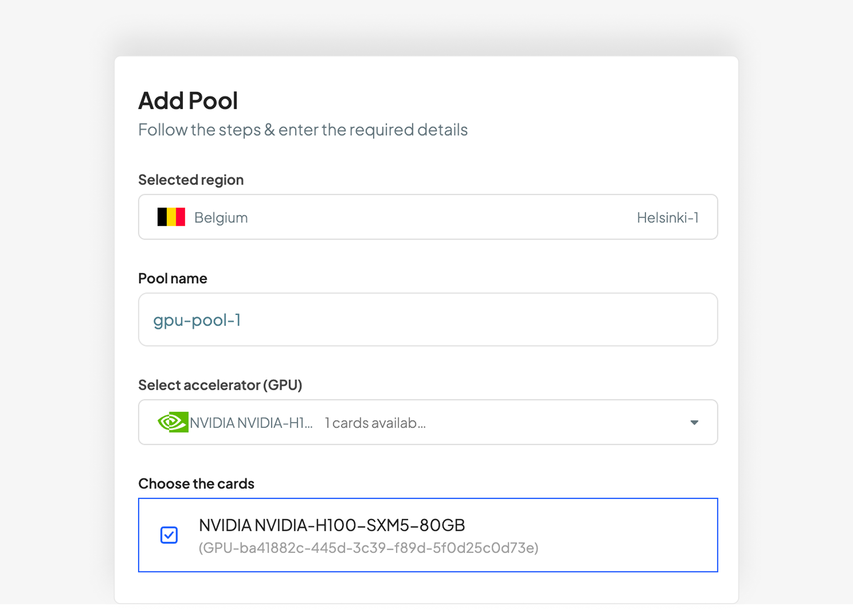The height and width of the screenshot is (616, 853).
Task: Select the NVIDIA-H100-SXM5-80GB card row
Action: coord(428,535)
